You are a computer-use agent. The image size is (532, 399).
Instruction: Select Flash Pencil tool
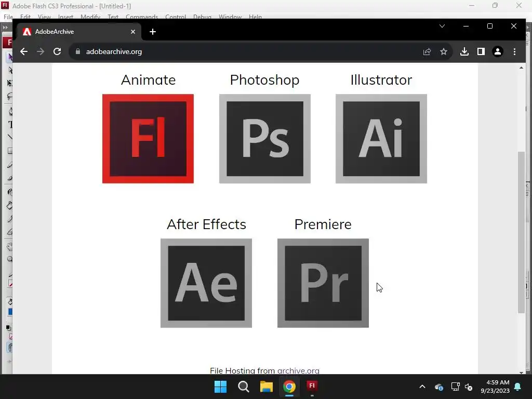coord(10,165)
